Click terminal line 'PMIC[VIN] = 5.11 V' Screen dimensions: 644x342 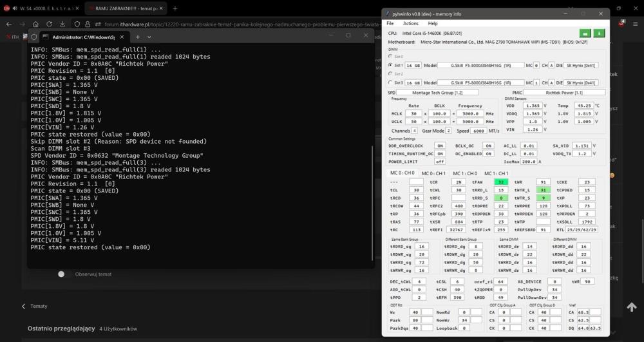click(x=62, y=240)
